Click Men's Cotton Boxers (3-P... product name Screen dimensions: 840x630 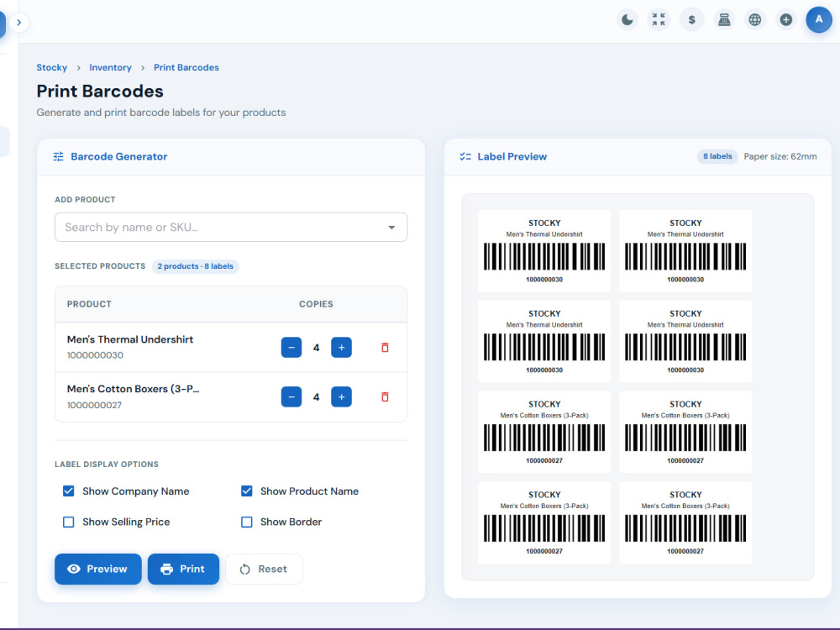click(x=133, y=389)
